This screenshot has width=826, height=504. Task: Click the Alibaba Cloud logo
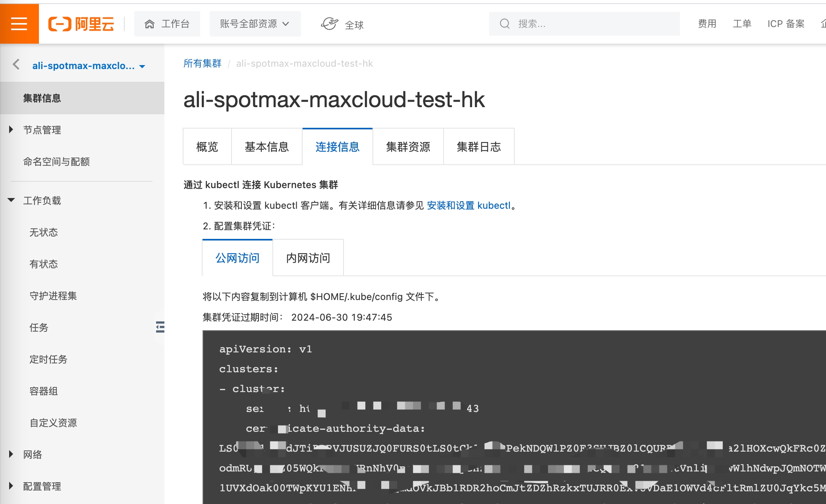coord(81,24)
